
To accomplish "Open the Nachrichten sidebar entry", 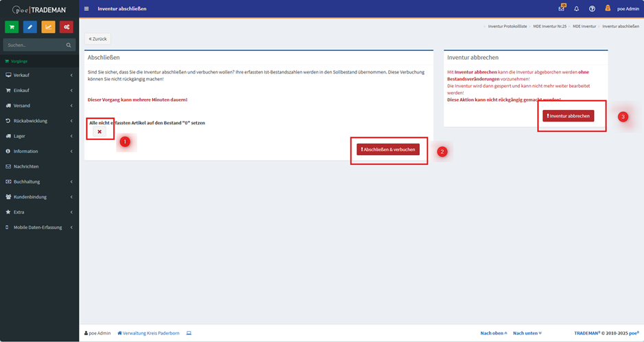I will pos(39,166).
